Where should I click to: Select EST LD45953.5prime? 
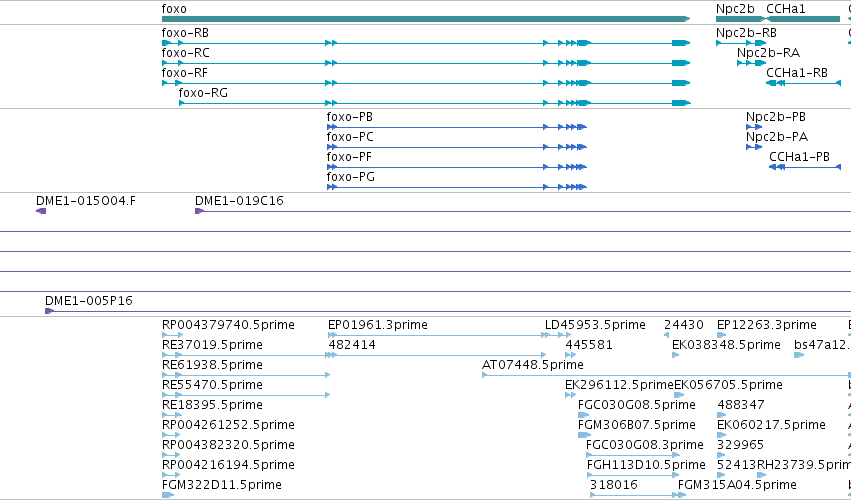(595, 325)
